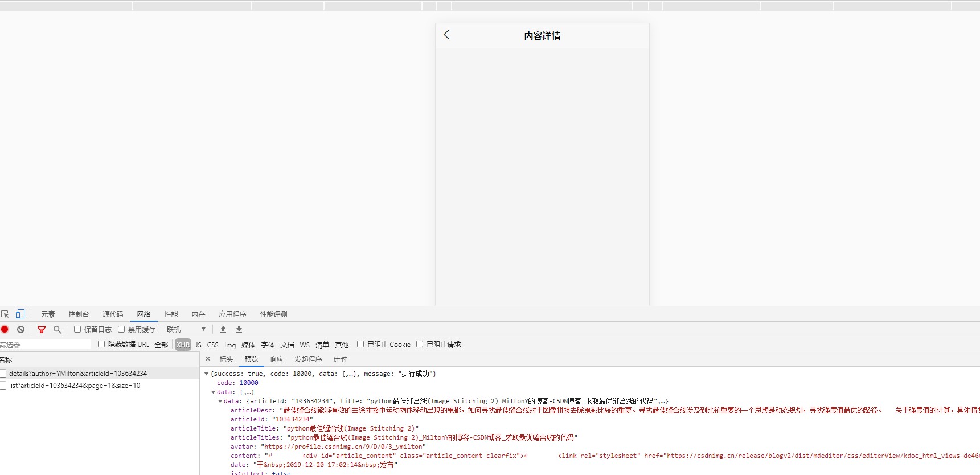The width and height of the screenshot is (980, 475).
Task: Check 已阻止 Cookie option
Action: pos(360,344)
